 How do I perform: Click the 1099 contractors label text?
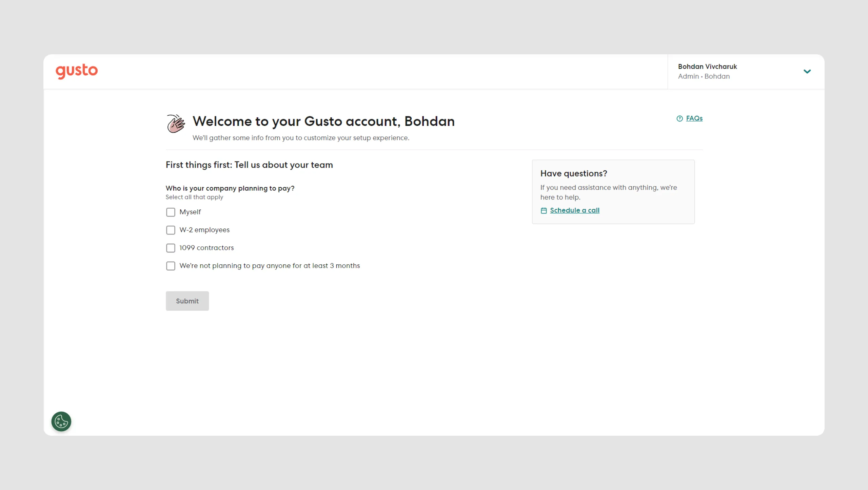[206, 248]
